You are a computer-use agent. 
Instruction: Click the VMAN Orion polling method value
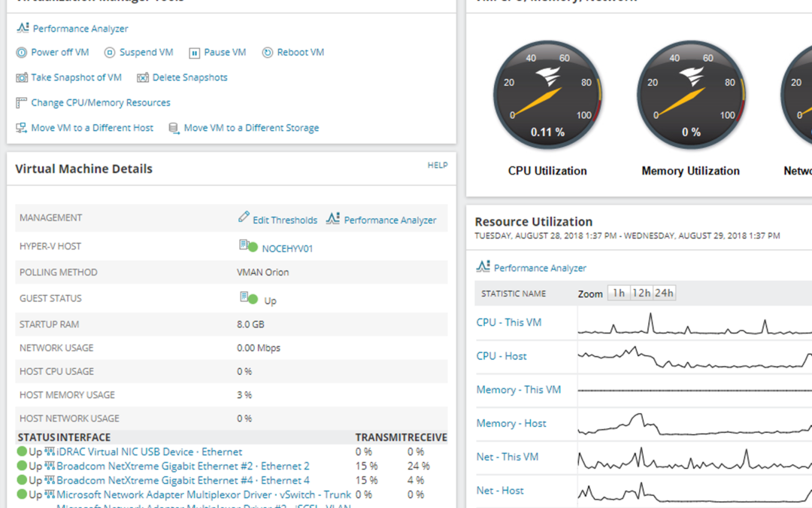click(x=263, y=272)
